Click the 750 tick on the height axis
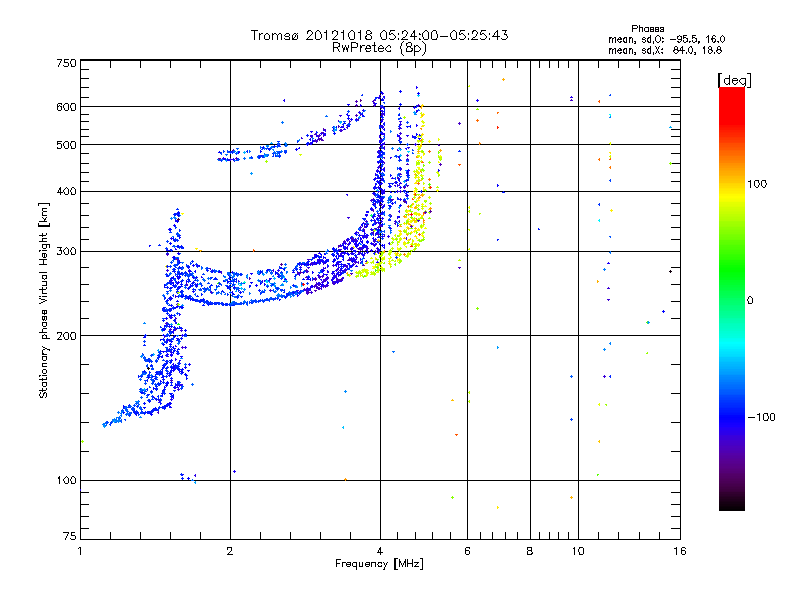This screenshot has height=600, width=800. click(x=66, y=63)
